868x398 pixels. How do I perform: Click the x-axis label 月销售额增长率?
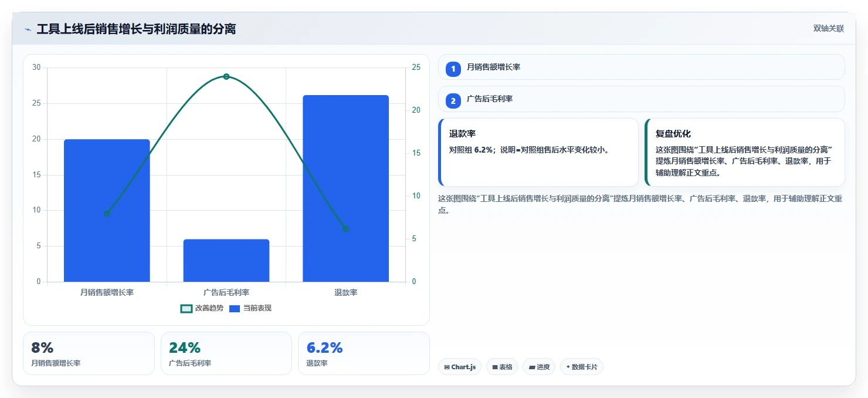click(107, 292)
